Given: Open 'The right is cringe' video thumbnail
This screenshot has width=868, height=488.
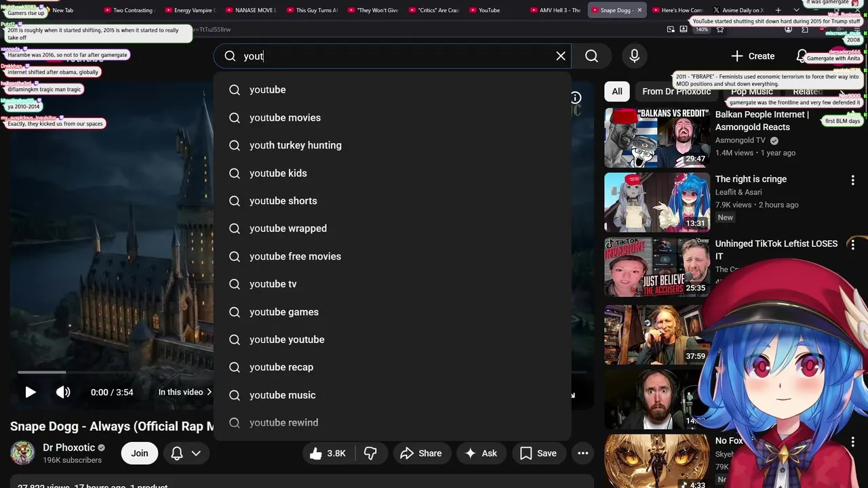Looking at the screenshot, I should 656,202.
